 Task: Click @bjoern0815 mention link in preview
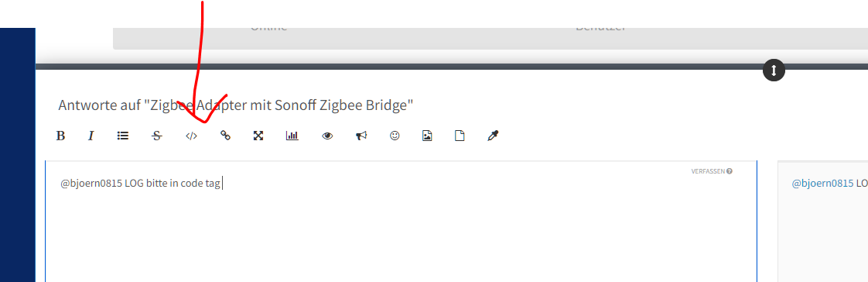click(822, 184)
